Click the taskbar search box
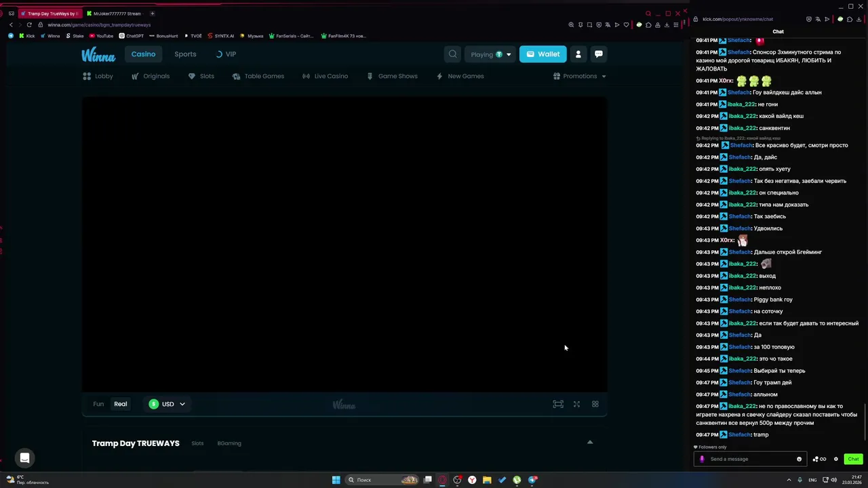Screen dimensions: 868x488 (x=382, y=480)
